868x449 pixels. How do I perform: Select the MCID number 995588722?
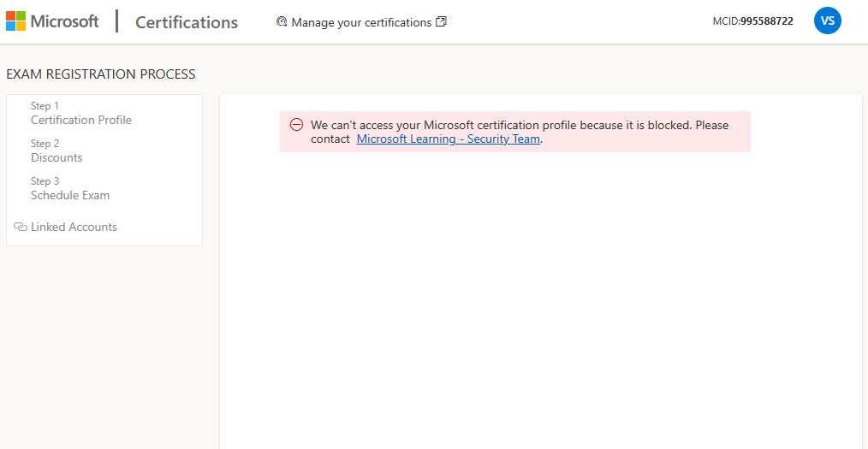767,21
